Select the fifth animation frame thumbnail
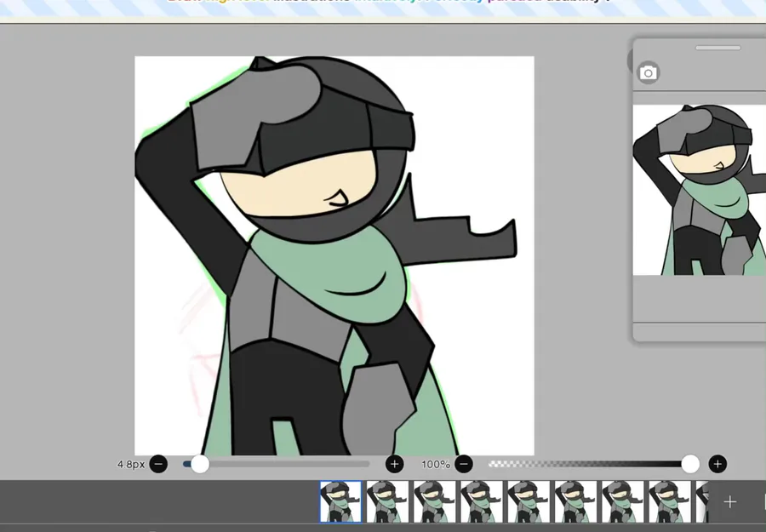 529,501
